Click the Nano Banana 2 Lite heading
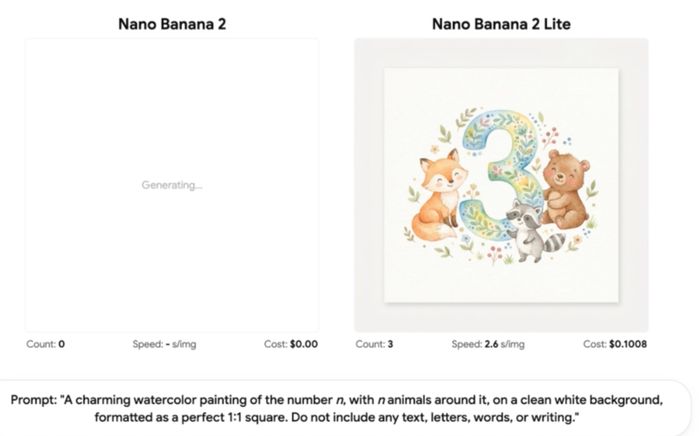 [x=501, y=24]
